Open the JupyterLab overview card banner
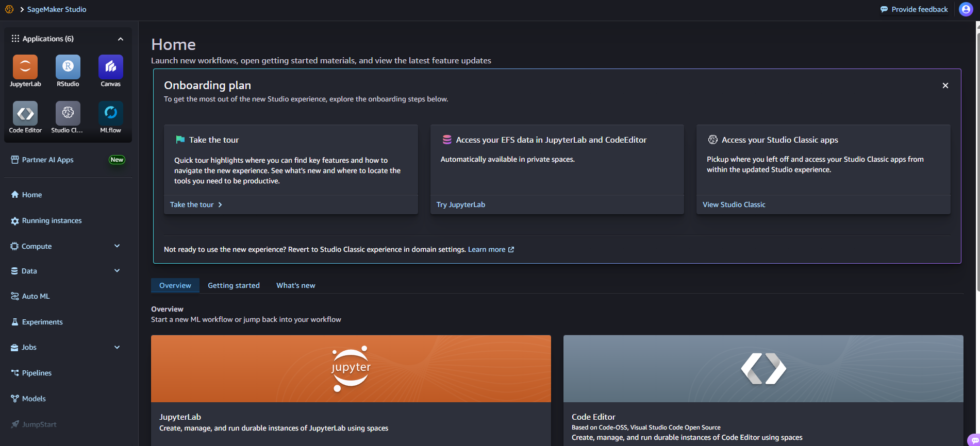 [351, 369]
